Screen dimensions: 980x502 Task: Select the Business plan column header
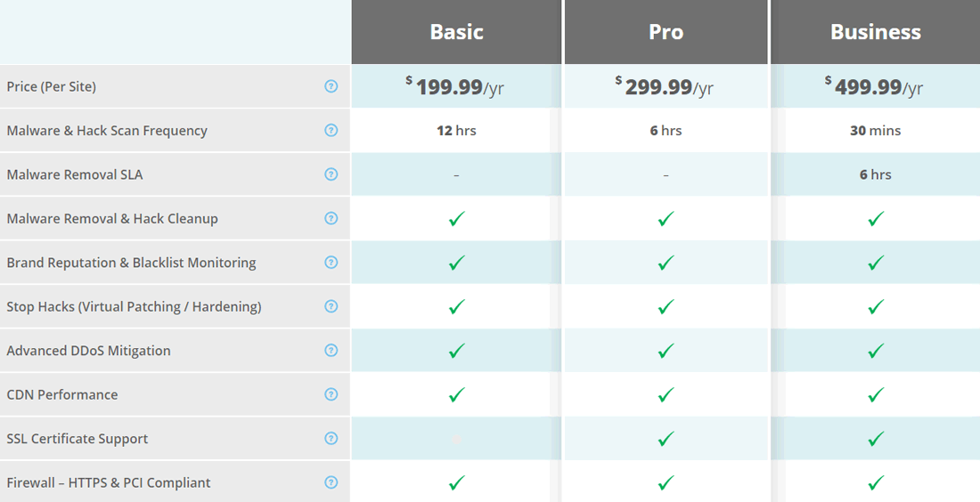click(875, 32)
